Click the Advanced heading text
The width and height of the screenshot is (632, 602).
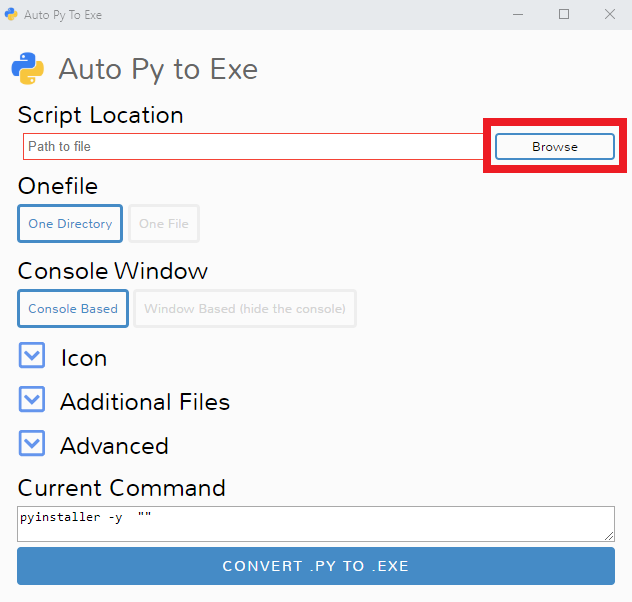click(114, 446)
